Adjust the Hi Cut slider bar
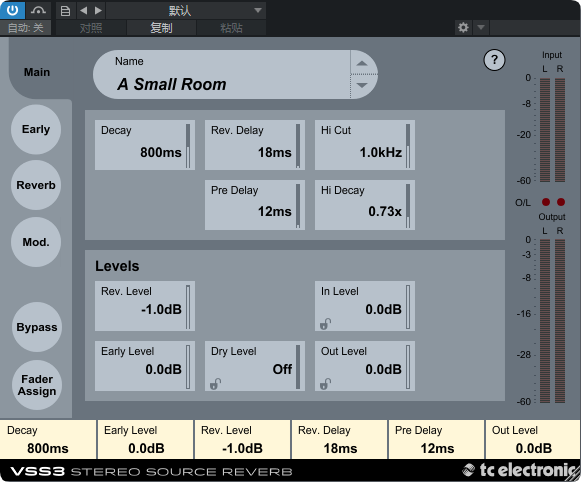Screen dimensions: 581x482 (x=408, y=146)
